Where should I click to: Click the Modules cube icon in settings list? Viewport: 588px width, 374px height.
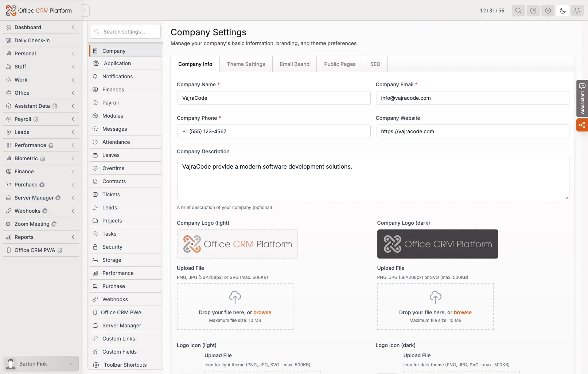[x=95, y=116]
